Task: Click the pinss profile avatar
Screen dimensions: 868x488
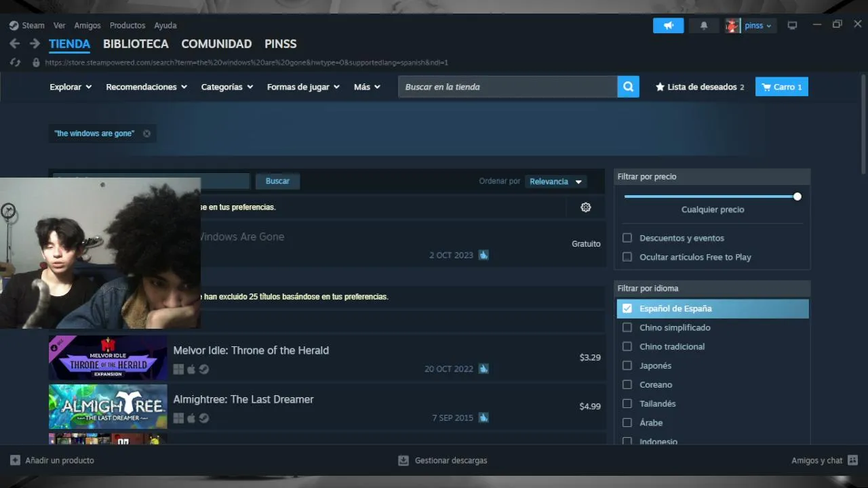Action: pyautogui.click(x=732, y=26)
